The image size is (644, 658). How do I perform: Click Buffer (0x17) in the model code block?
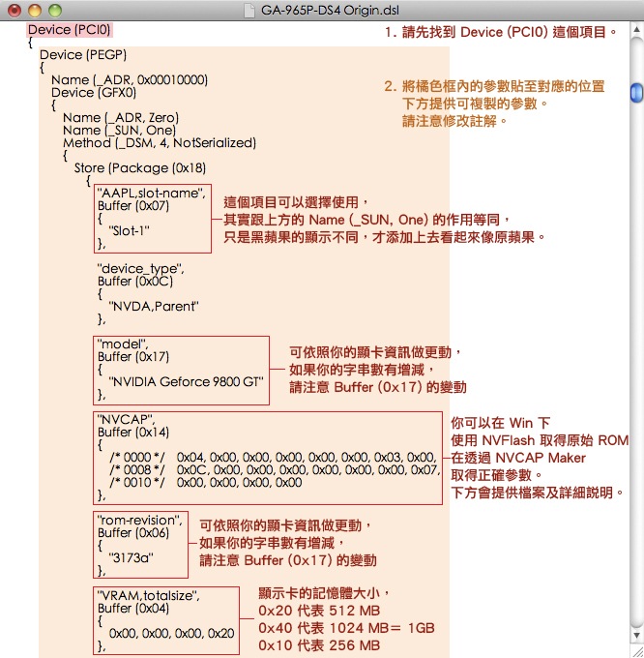click(133, 357)
